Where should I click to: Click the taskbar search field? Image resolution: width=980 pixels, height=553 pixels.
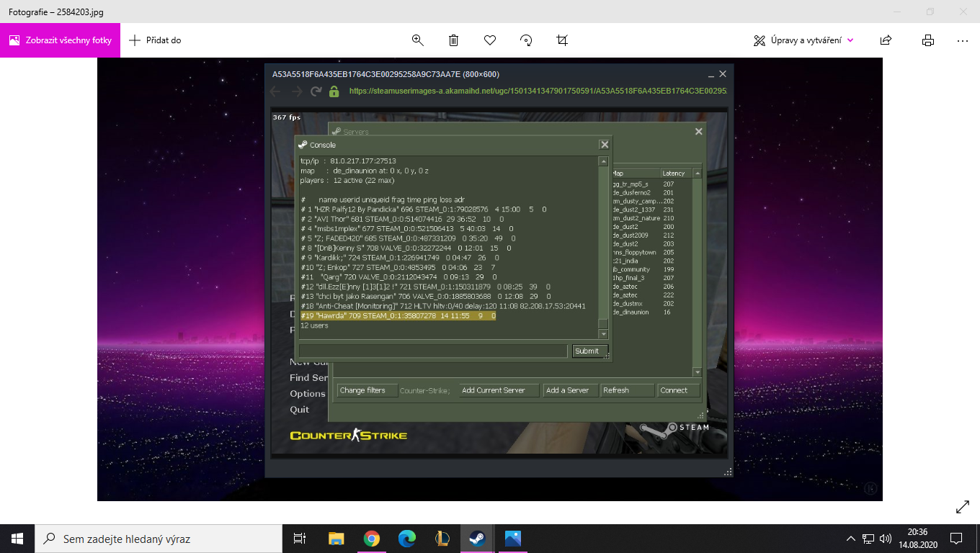pos(159,539)
